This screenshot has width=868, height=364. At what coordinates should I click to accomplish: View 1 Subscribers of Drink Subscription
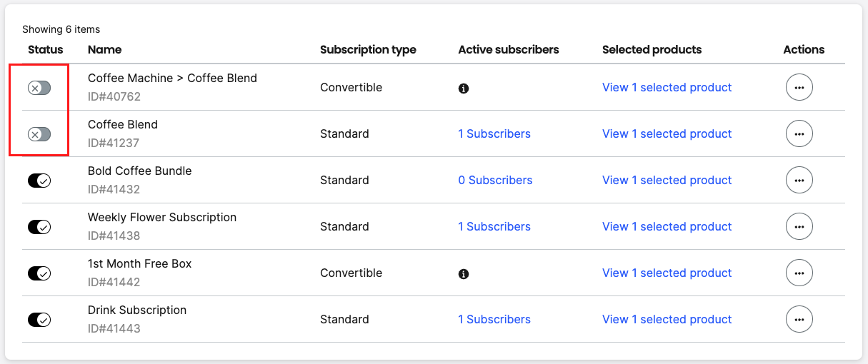[x=494, y=319]
